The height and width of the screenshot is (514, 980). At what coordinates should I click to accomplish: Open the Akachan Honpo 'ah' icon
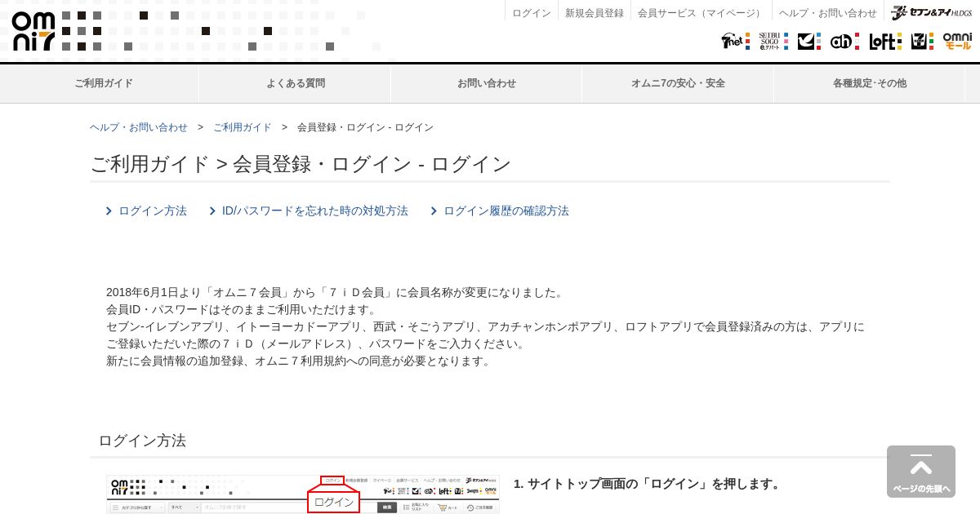pyautogui.click(x=844, y=41)
